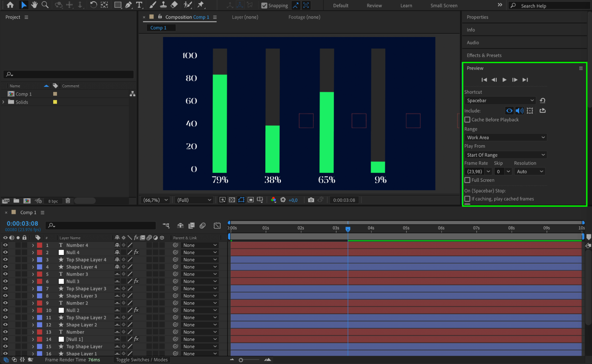Open the Range Work Area dropdown
Image resolution: width=592 pixels, height=364 pixels.
point(505,137)
